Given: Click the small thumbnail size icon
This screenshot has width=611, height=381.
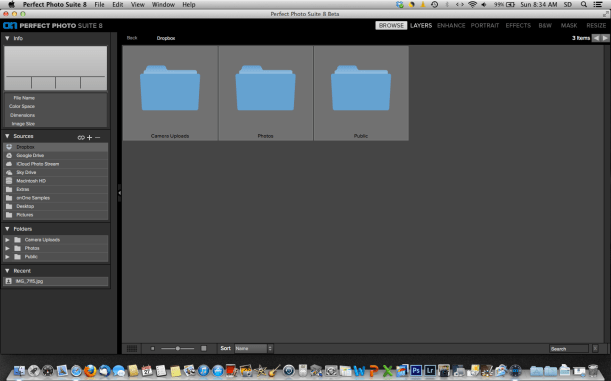Looking at the screenshot, I should click(x=153, y=349).
